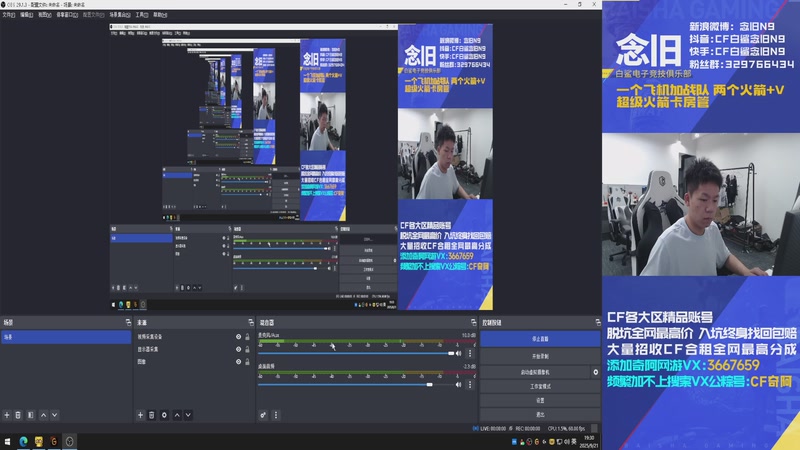800x450 pixels.
Task: Enable Studio Mode button
Action: (540, 386)
